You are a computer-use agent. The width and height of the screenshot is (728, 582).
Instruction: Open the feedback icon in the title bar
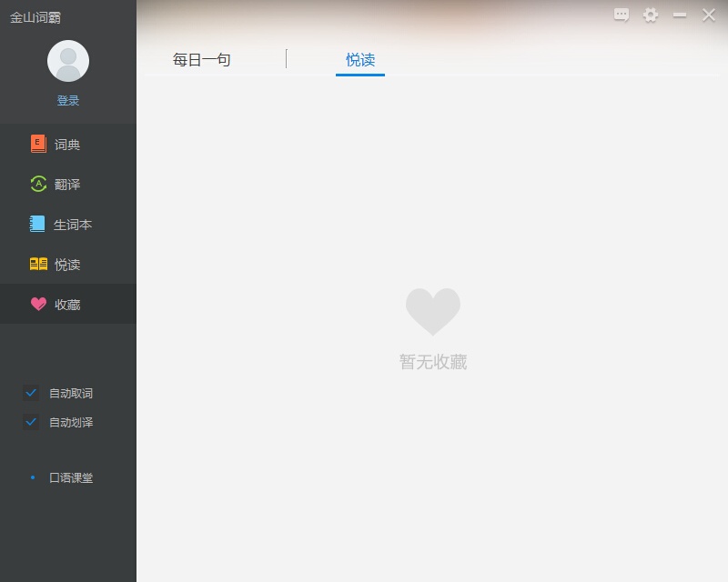[621, 15]
